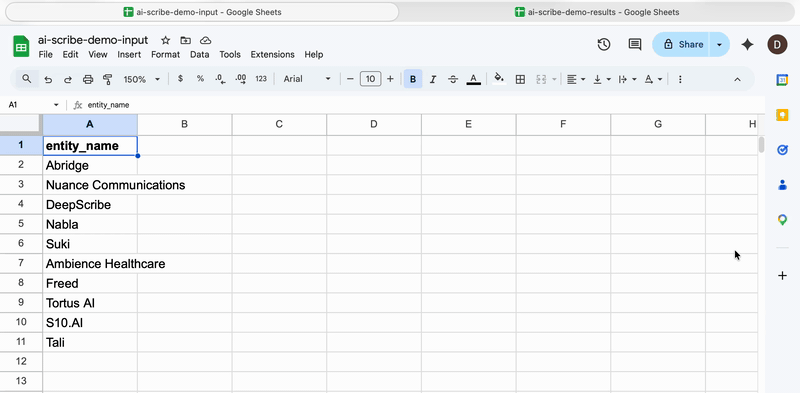Open text wrapping dropdown
Image resolution: width=800 pixels, height=393 pixels.
tap(628, 79)
